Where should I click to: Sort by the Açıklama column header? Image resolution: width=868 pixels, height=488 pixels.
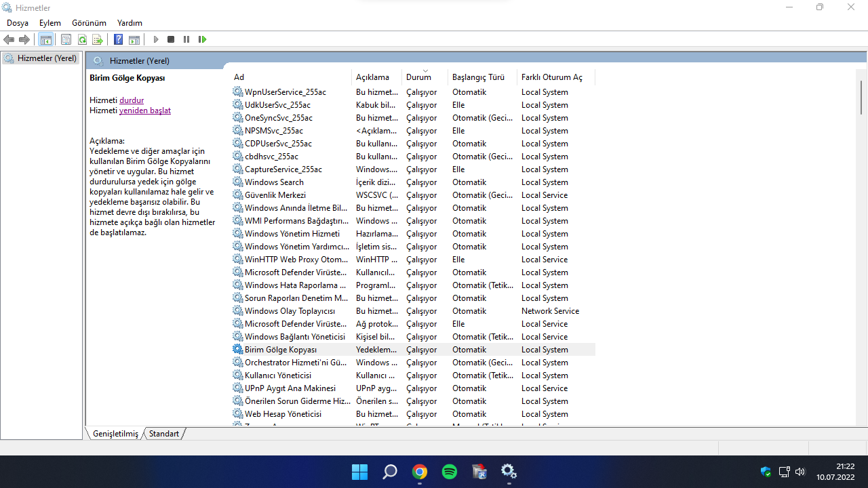(x=377, y=77)
